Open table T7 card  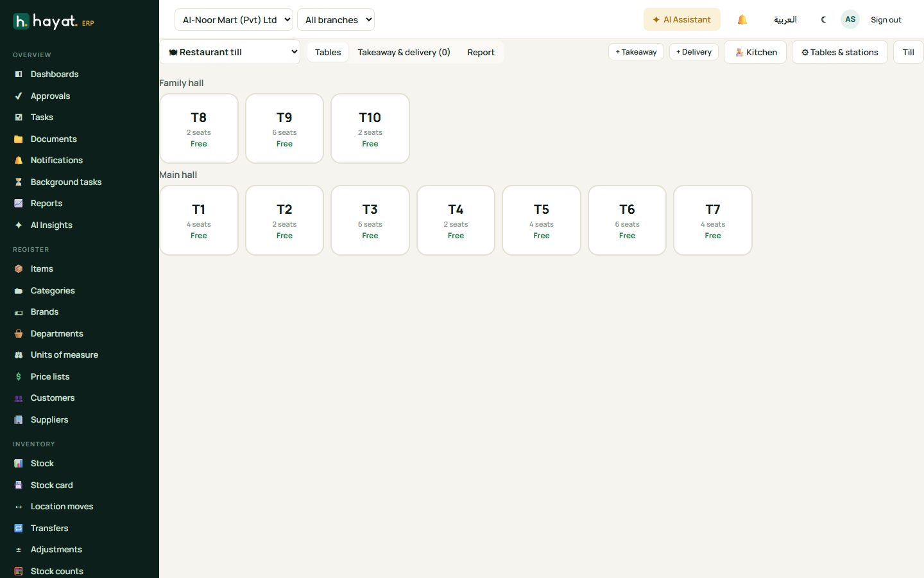click(x=713, y=220)
